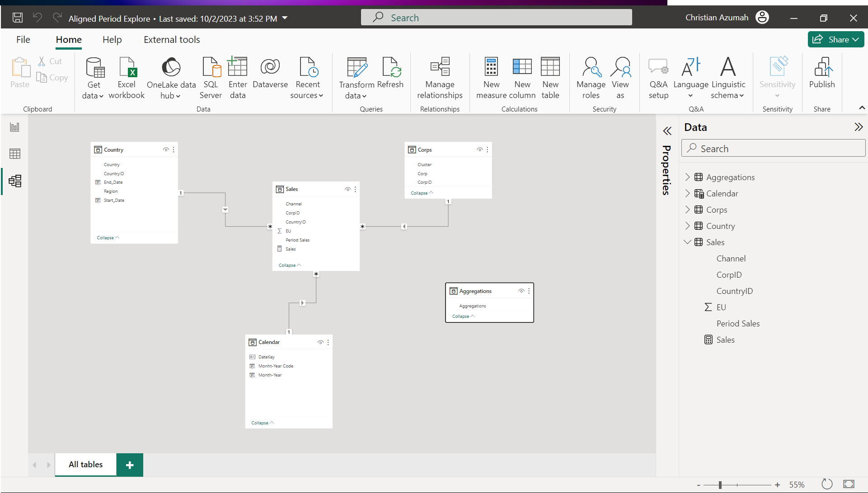
Task: Collapse the Country table card
Action: [108, 238]
